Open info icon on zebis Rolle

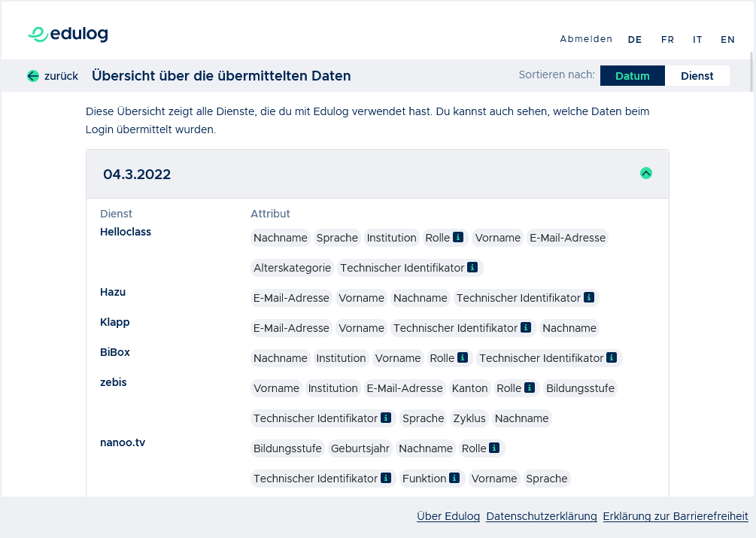[530, 388]
